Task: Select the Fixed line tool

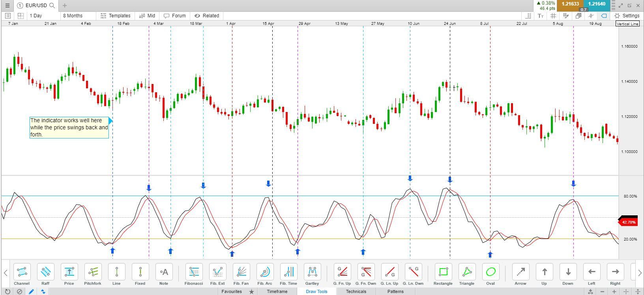Action: click(x=140, y=272)
